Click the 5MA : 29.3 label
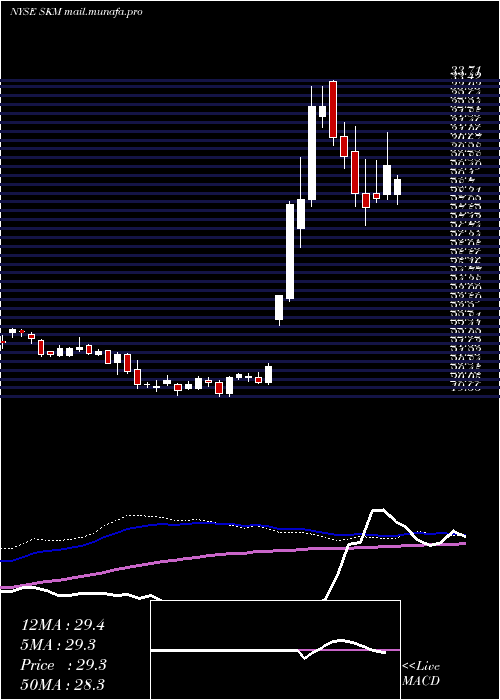The image size is (500, 700). pyautogui.click(x=58, y=645)
